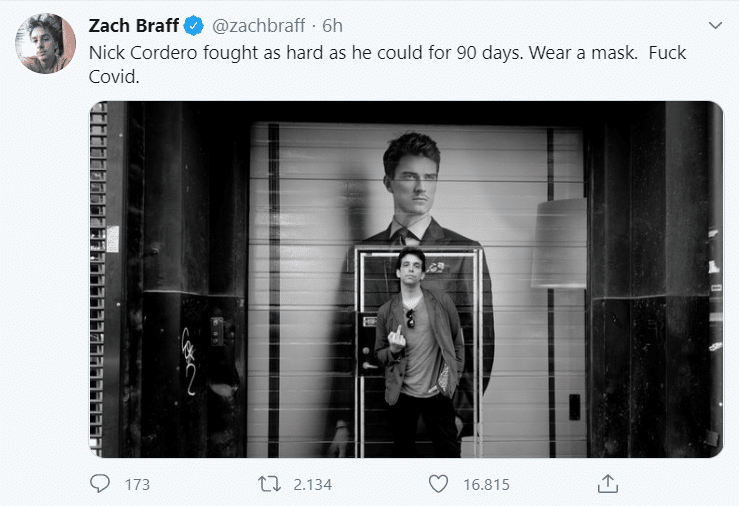Share the tweet via upload arrow icon
Image resolution: width=739 pixels, height=506 pixels.
pos(606,484)
